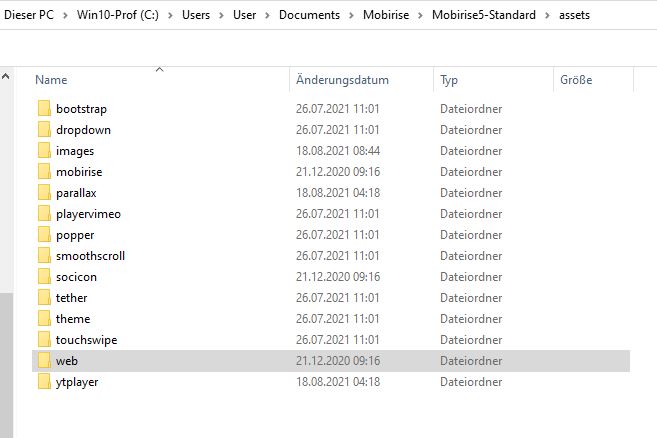This screenshot has width=657, height=438.
Task: Click the theme folder icon
Action: 44,318
